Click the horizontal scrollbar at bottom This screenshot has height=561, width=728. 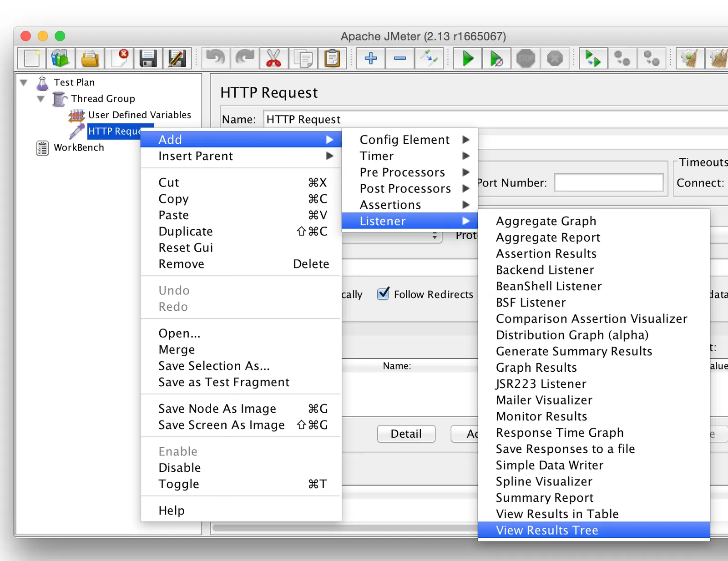click(x=344, y=528)
